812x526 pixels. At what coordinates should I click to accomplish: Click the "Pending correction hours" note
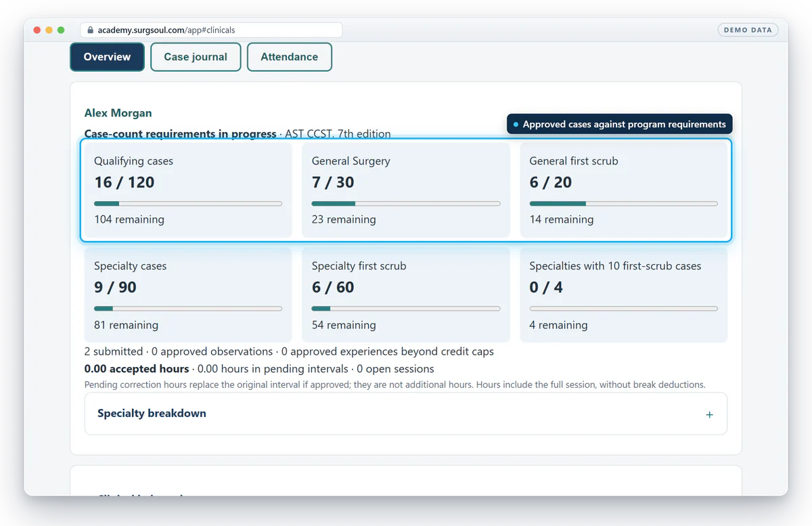pos(395,385)
